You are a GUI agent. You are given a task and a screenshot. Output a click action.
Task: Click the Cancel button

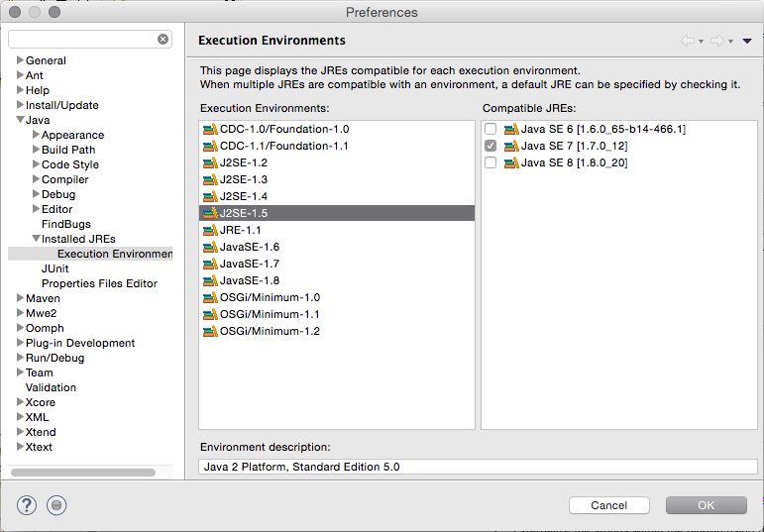pos(609,505)
